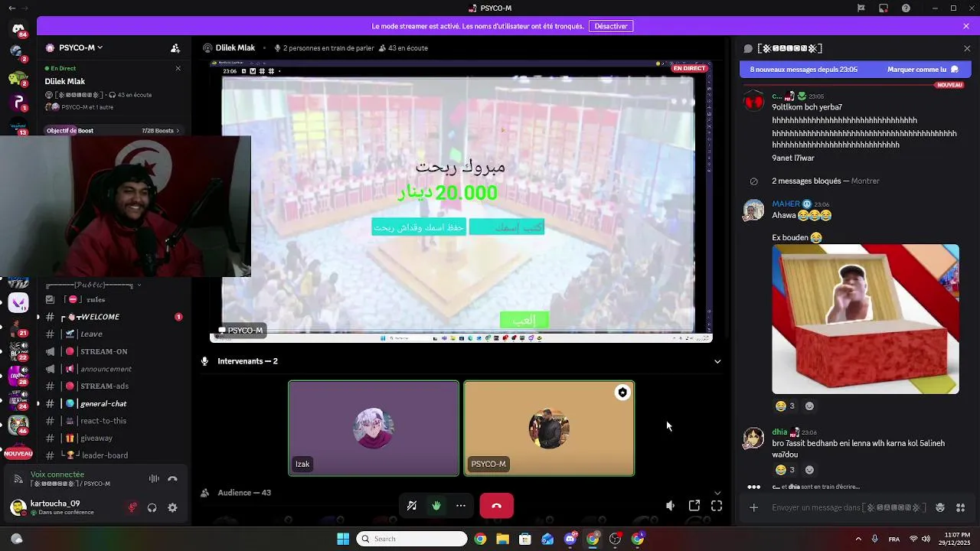Open Windows Start menu
Image resolution: width=980 pixels, height=551 pixels.
pos(343,539)
